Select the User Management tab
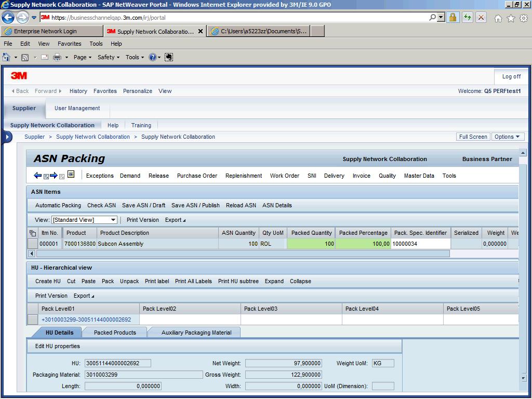This screenshot has height=399, width=532. tap(77, 108)
